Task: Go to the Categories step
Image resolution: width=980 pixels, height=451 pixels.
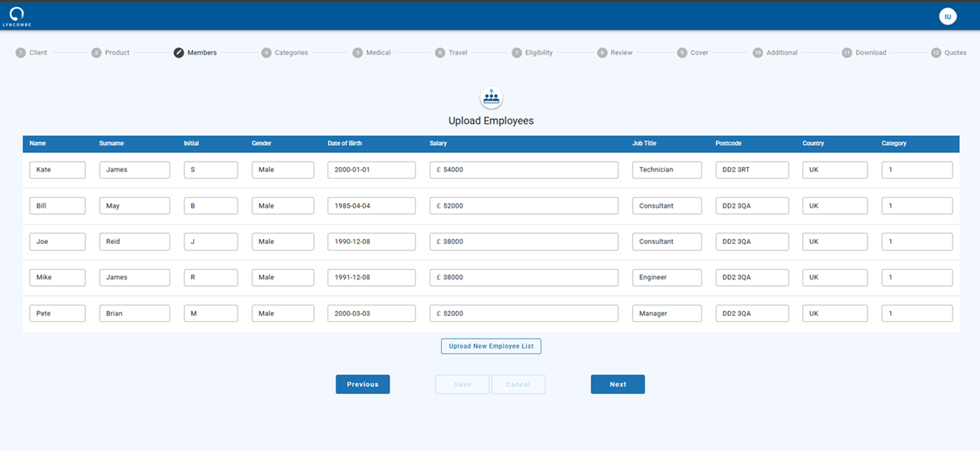Action: pos(291,53)
